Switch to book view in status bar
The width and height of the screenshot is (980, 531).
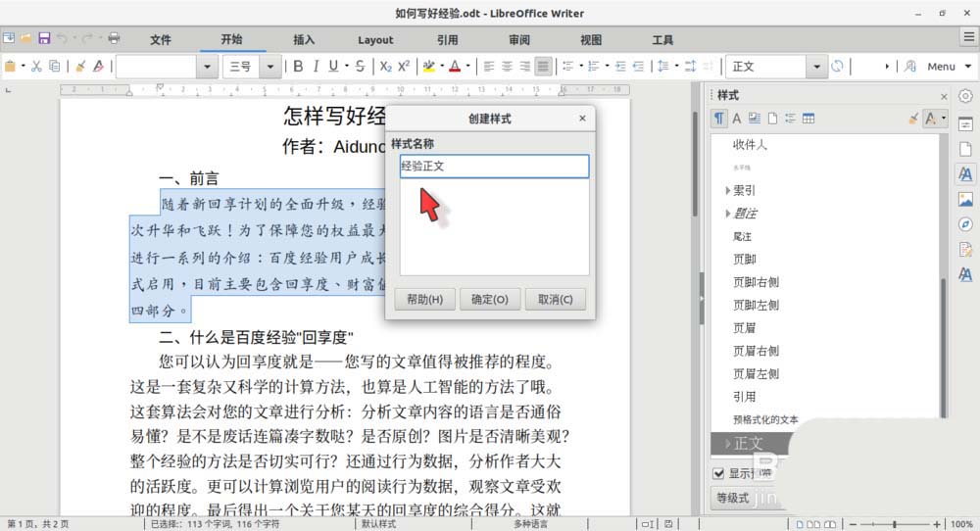830,524
